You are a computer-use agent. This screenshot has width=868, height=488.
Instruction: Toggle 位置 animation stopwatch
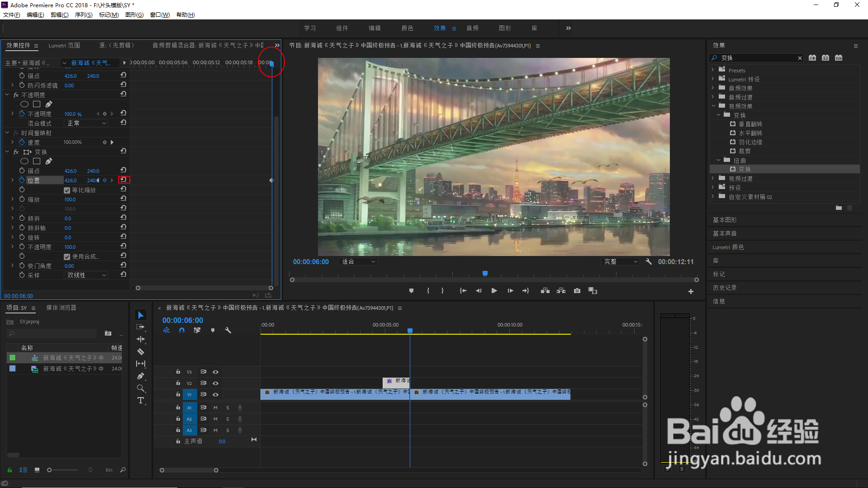click(22, 180)
